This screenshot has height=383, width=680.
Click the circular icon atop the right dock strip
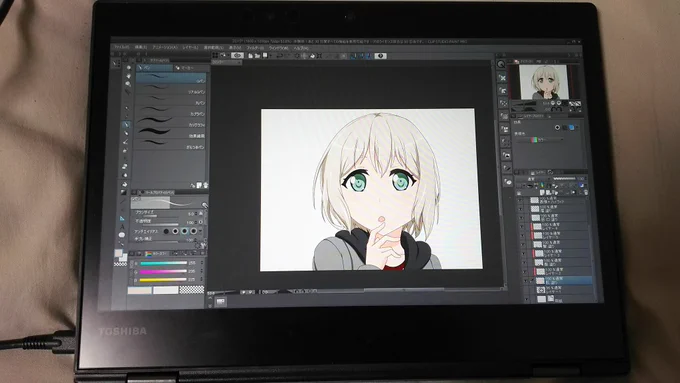[x=501, y=64]
